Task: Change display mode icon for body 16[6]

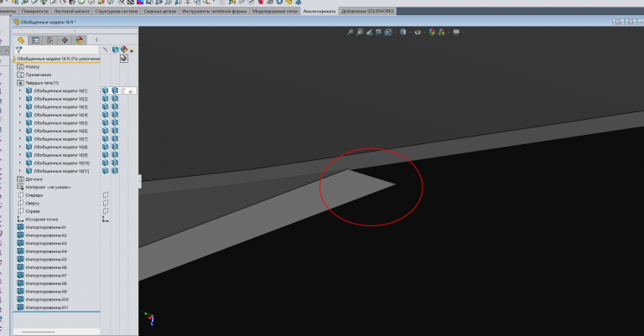Action: click(115, 131)
